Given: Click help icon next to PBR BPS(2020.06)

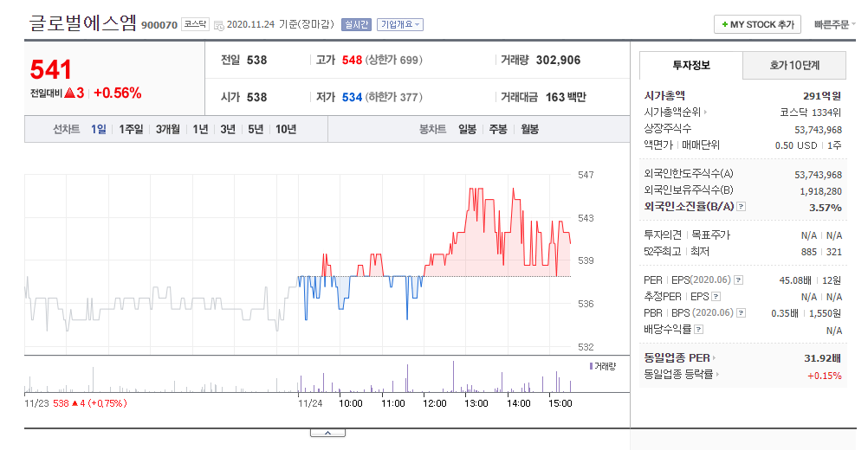Looking at the screenshot, I should tap(742, 313).
